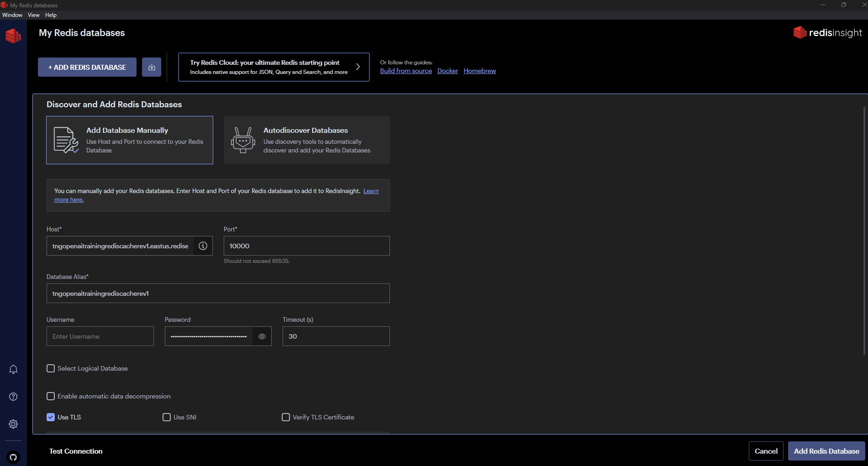868x466 pixels.
Task: Open the help panel question mark icon
Action: (13, 397)
